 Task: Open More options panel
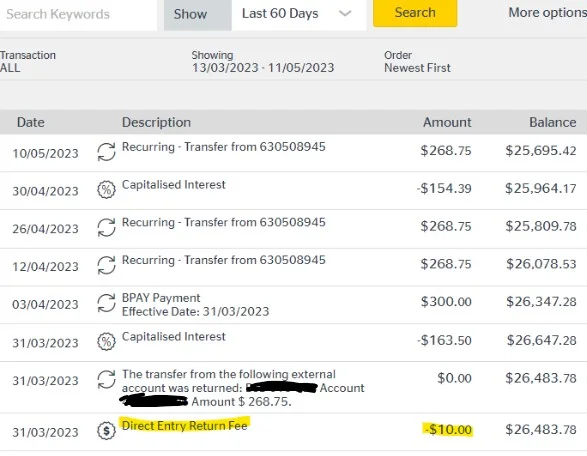[x=547, y=12]
